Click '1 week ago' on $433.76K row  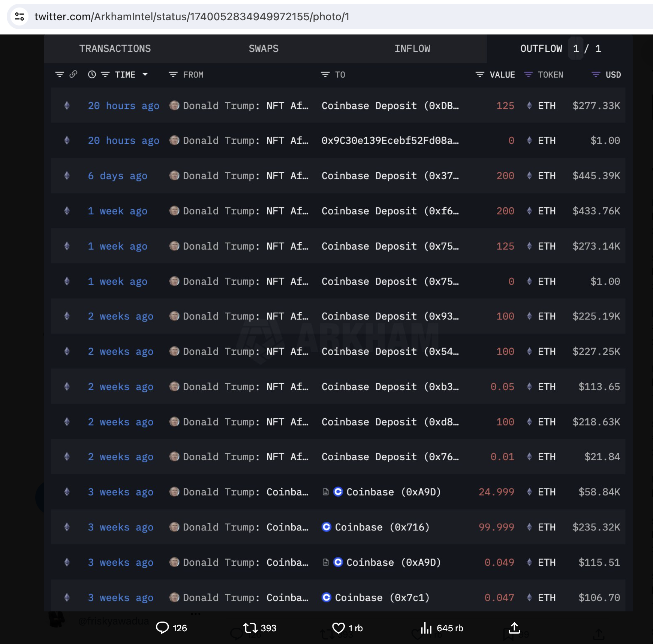118,211
